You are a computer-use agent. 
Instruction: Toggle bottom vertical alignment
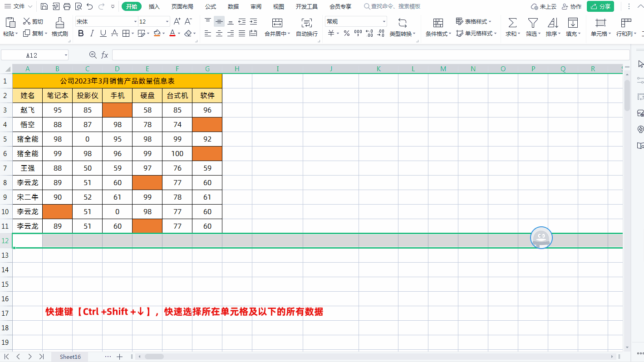pyautogui.click(x=231, y=21)
